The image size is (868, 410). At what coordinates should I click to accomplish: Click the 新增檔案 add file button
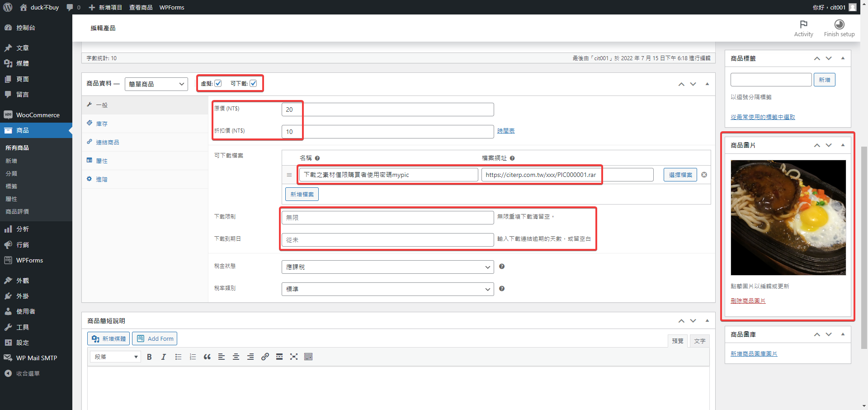pos(302,194)
